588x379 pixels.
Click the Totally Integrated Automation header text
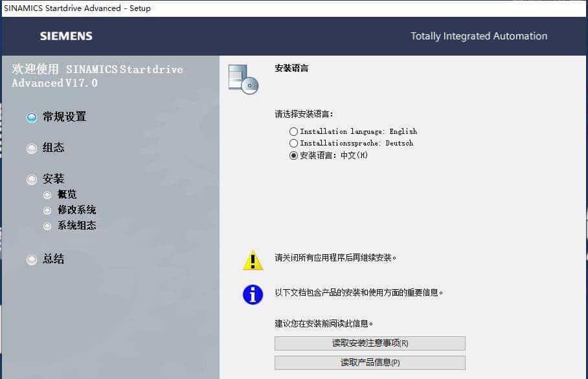[479, 36]
